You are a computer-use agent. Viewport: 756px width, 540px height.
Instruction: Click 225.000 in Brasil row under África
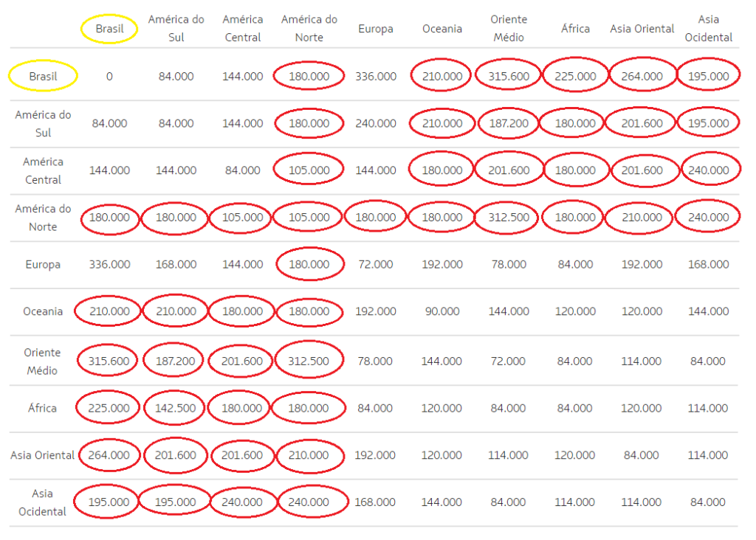click(x=575, y=76)
